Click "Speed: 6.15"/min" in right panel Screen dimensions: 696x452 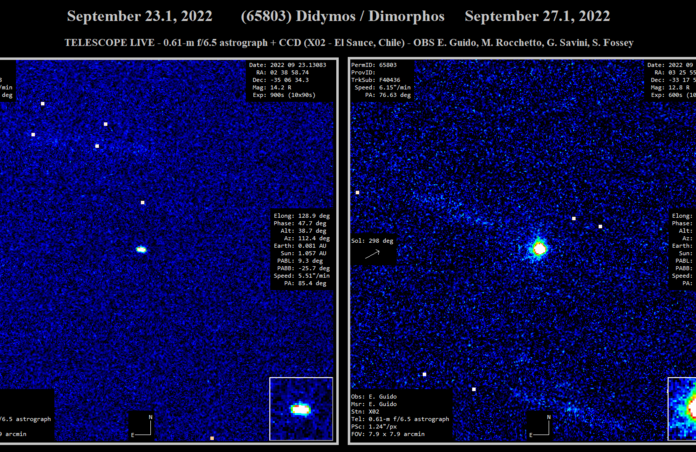click(x=383, y=87)
